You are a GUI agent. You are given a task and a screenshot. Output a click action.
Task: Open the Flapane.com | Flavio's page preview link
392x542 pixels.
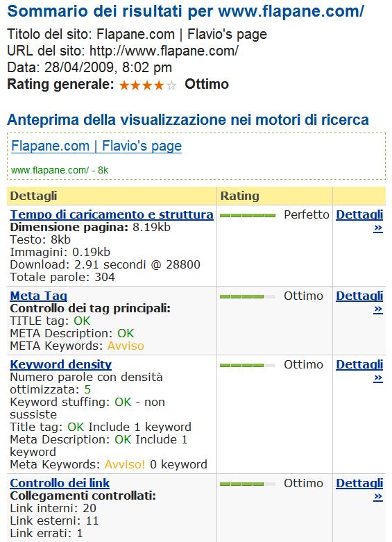pyautogui.click(x=96, y=146)
